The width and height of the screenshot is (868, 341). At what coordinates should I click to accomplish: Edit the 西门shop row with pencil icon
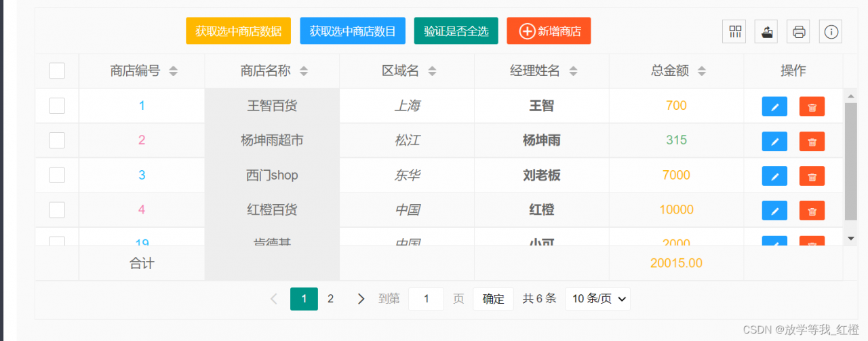tap(774, 176)
